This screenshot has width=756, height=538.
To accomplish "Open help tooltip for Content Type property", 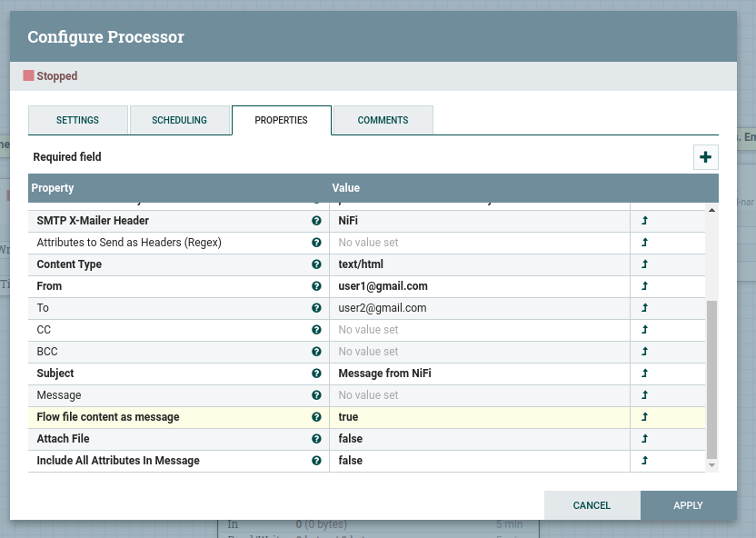I will click(316, 264).
